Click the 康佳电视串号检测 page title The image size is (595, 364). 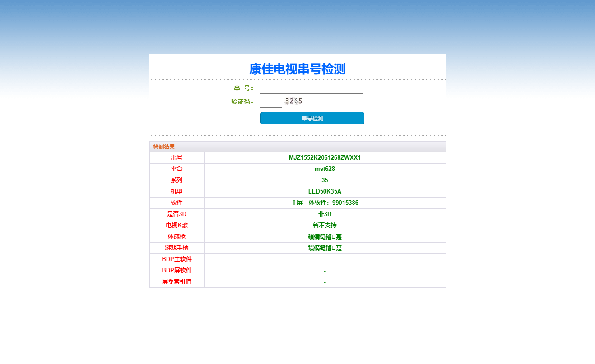[x=297, y=69]
